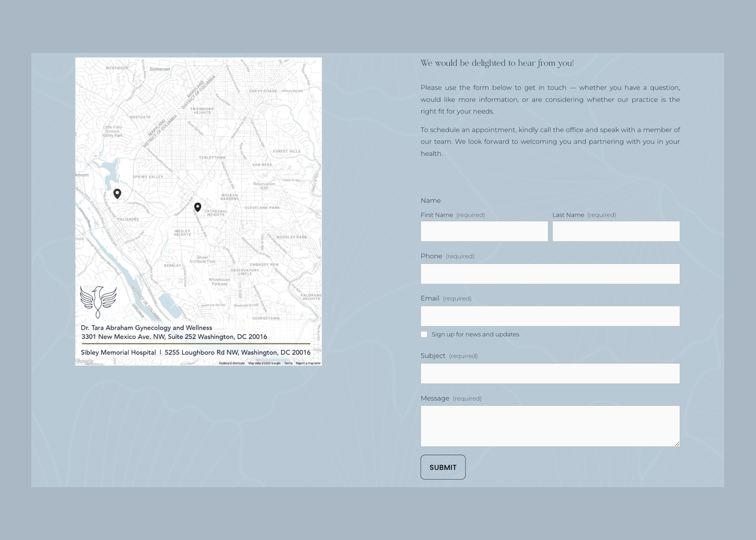Click the phoenix logo on the map
The height and width of the screenshot is (540, 756).
tap(98, 302)
